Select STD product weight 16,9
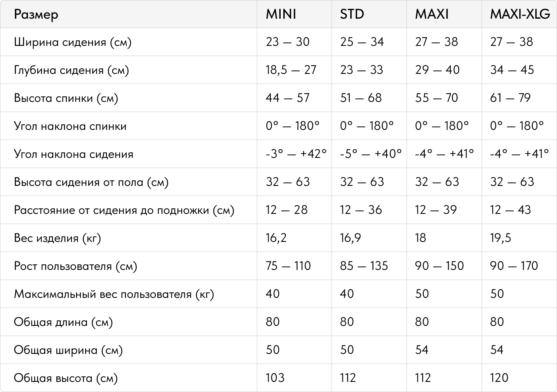The width and height of the screenshot is (557, 392). click(351, 238)
